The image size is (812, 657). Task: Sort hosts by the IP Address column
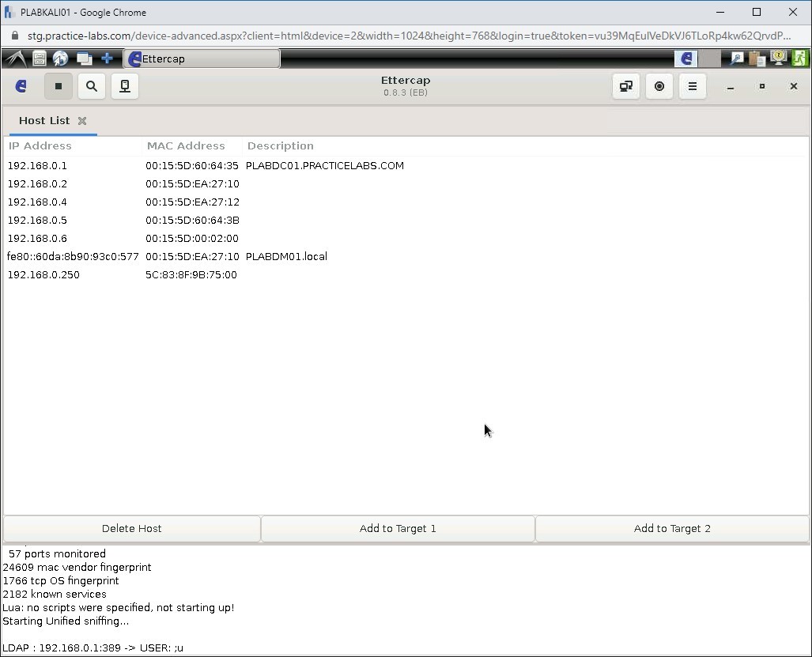[40, 145]
